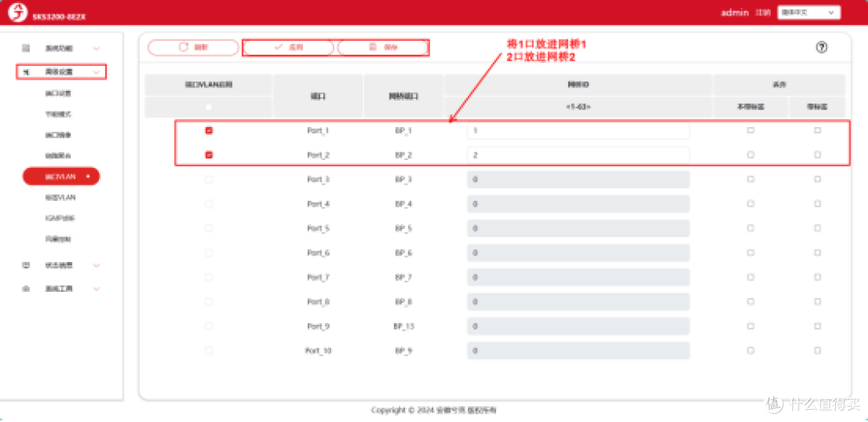The image size is (868, 422).
Task: Open the help question-mark icon
Action: [x=821, y=47]
